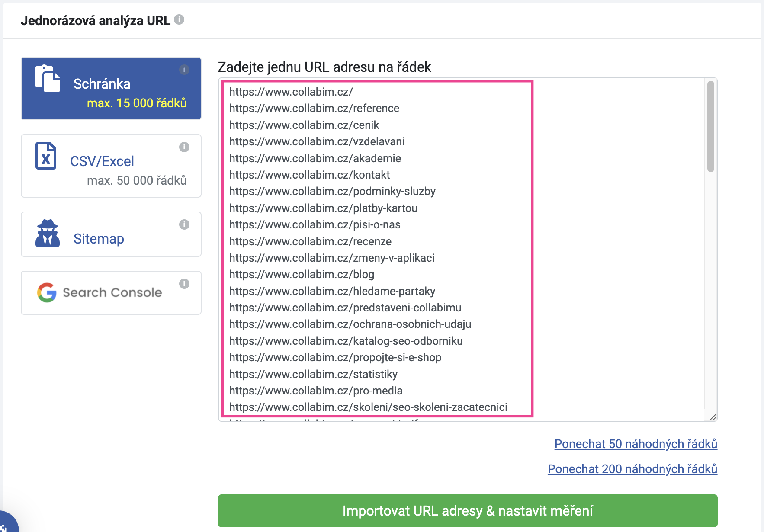Image resolution: width=764 pixels, height=532 pixels.
Task: Click the https://www.collabim.cz/pro-media line
Action: pyautogui.click(x=316, y=391)
